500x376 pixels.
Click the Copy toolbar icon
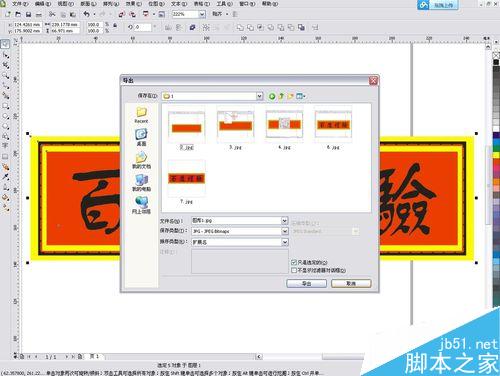click(63, 14)
